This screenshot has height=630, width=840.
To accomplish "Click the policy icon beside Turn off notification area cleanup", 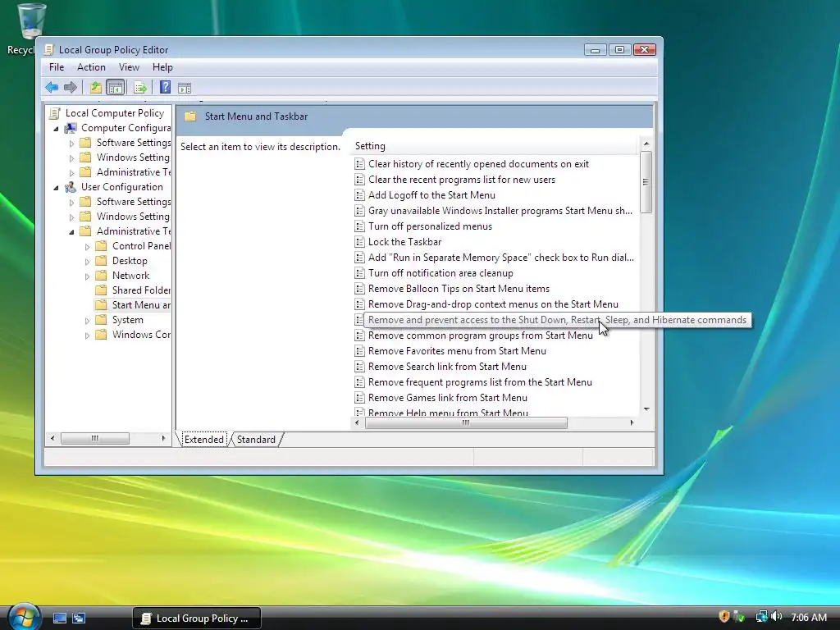I will pos(359,272).
